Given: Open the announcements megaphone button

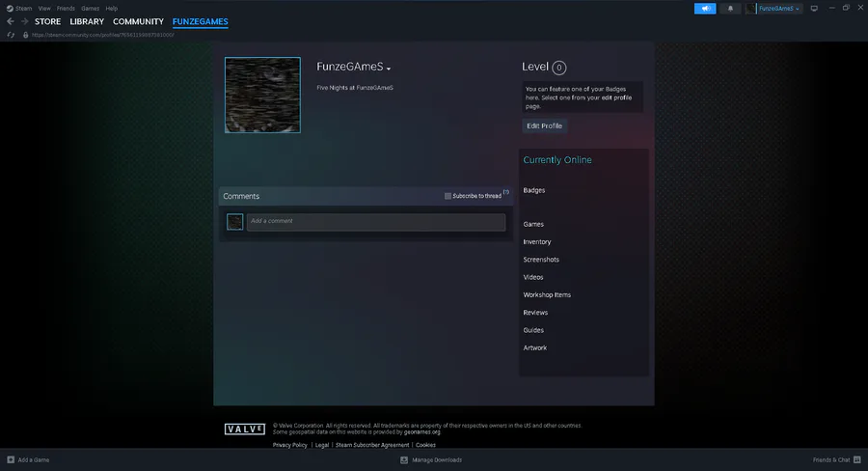Looking at the screenshot, I should tap(705, 9).
